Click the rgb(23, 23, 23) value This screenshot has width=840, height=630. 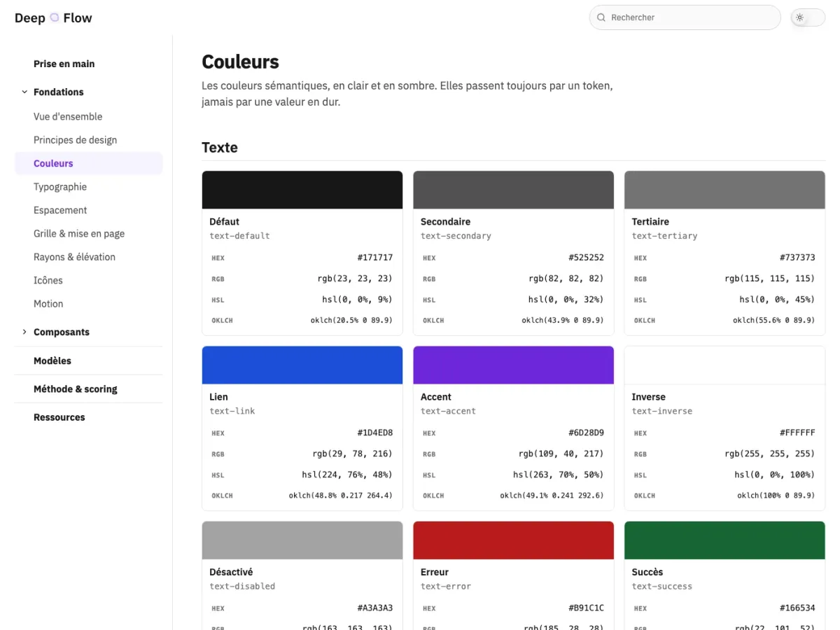point(355,279)
